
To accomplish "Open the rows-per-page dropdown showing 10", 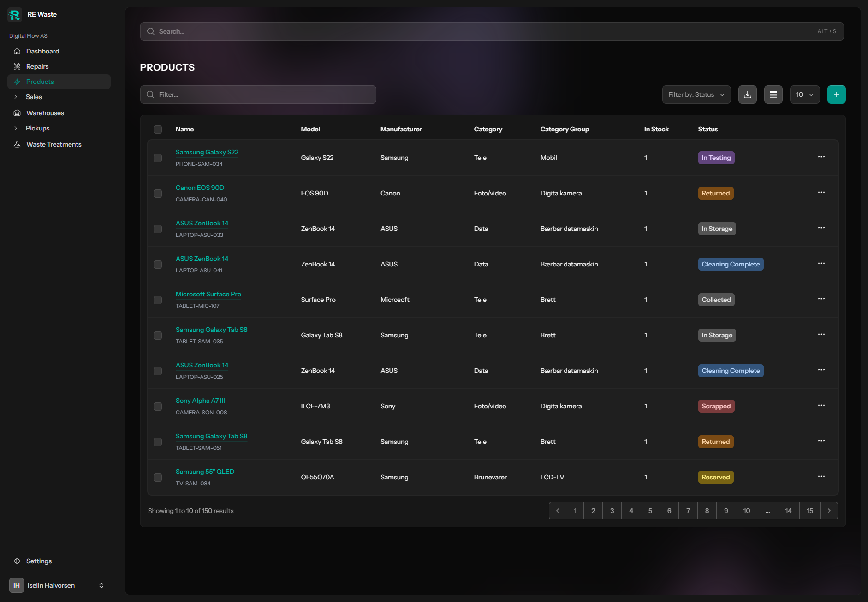I will pos(805,94).
